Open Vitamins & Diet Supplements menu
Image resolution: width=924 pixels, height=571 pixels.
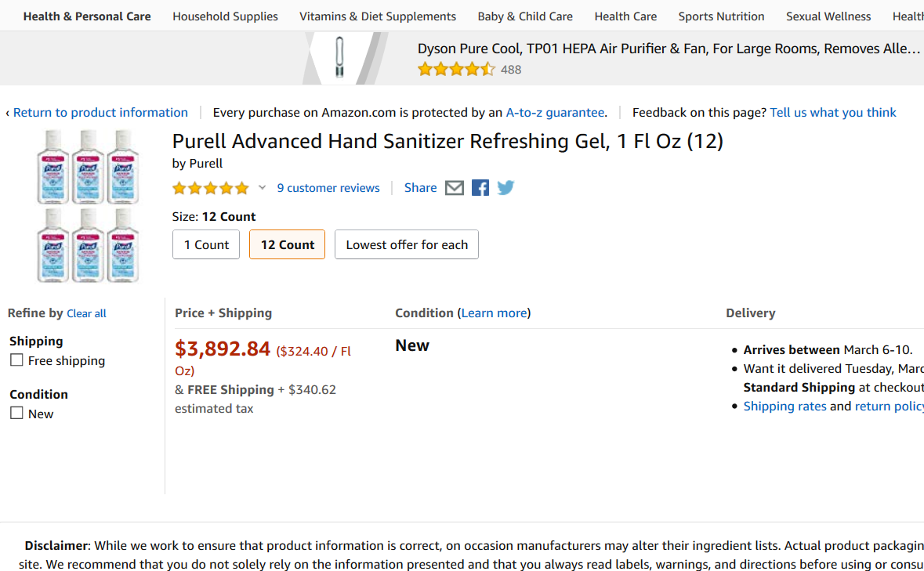[x=378, y=16]
